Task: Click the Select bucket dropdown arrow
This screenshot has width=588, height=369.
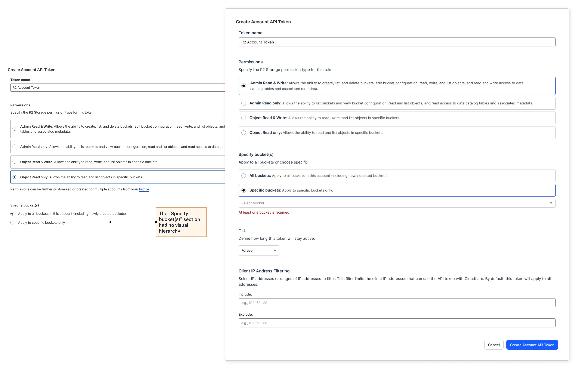Action: coord(551,203)
